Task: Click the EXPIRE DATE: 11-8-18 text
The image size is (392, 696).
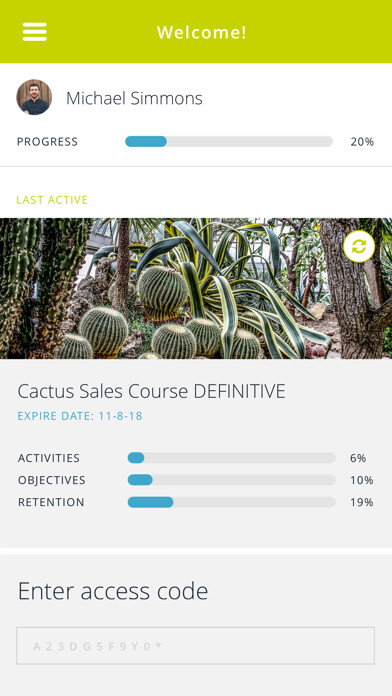Action: pos(80,416)
